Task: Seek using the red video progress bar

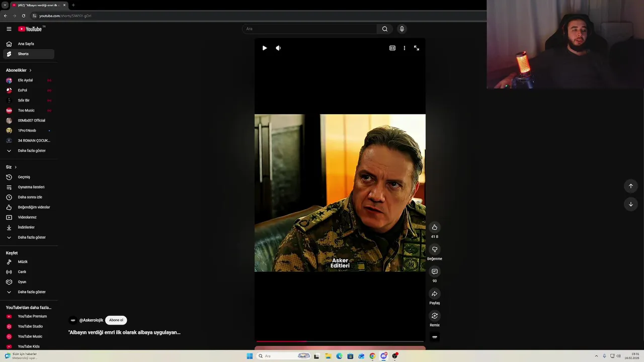Action: pos(340,341)
